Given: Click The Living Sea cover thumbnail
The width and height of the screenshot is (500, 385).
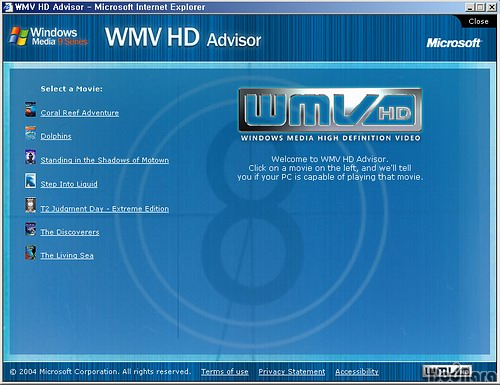Looking at the screenshot, I should coord(30,252).
